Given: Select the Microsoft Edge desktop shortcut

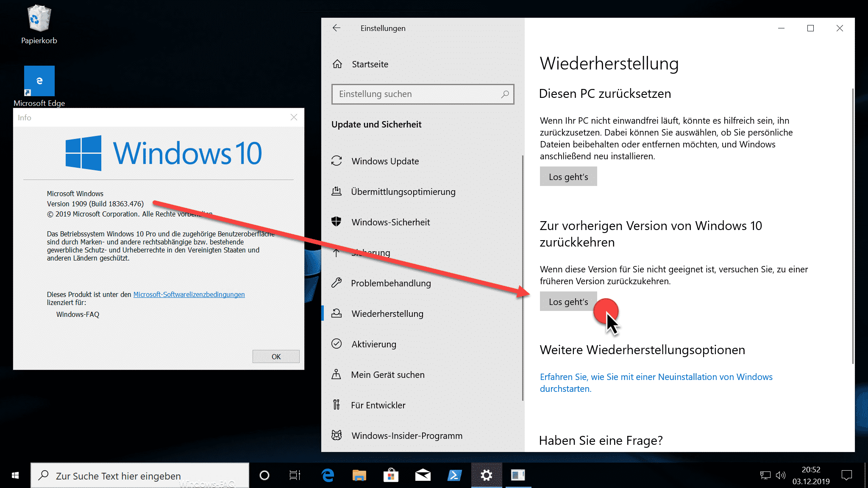Looking at the screenshot, I should tap(39, 86).
